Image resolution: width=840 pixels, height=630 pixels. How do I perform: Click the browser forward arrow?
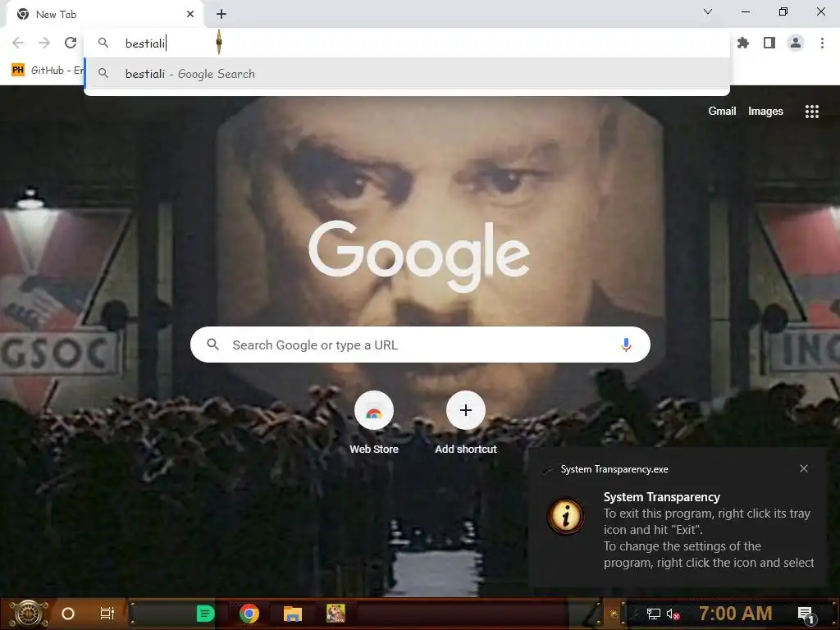click(x=44, y=43)
